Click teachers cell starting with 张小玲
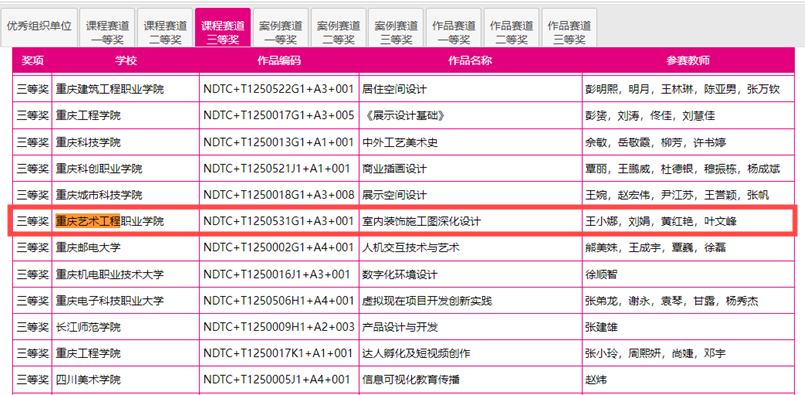The width and height of the screenshot is (805, 395). (x=688, y=354)
